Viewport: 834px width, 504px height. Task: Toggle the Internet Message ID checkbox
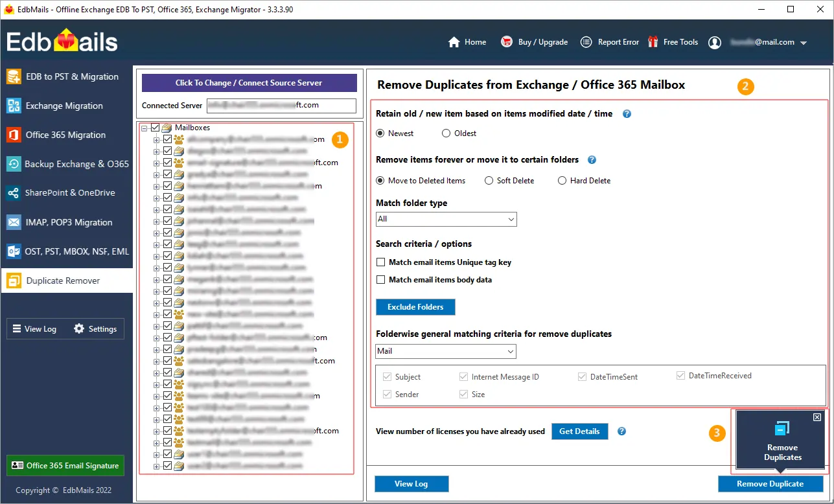click(x=463, y=377)
